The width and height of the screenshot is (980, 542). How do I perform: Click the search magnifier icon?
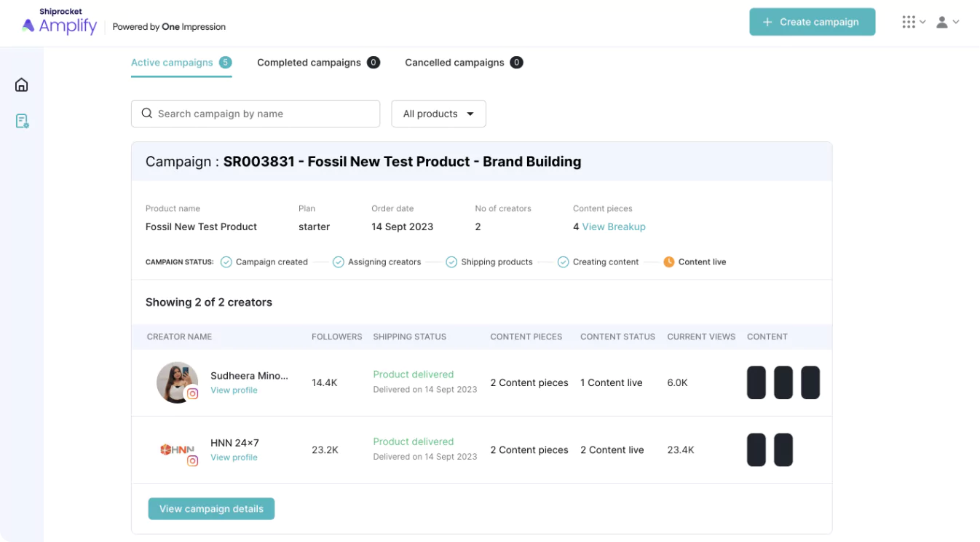[146, 114]
